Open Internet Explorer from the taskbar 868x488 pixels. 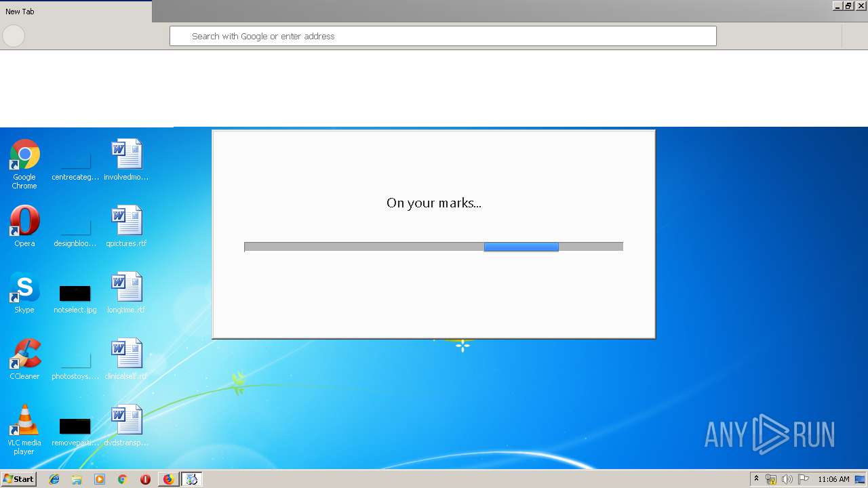[54, 479]
